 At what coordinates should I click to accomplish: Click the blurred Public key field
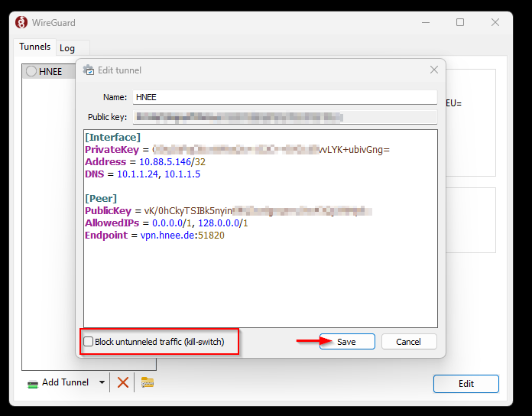[284, 117]
